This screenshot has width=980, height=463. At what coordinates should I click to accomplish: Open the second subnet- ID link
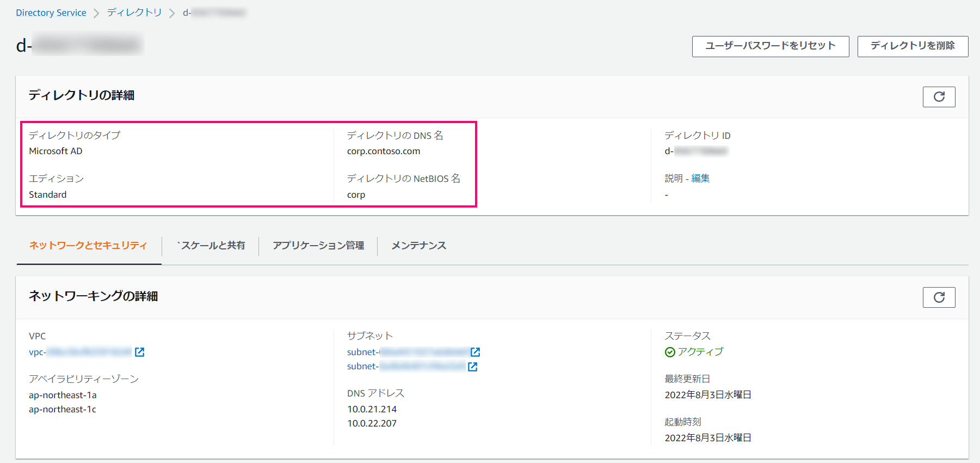click(406, 367)
